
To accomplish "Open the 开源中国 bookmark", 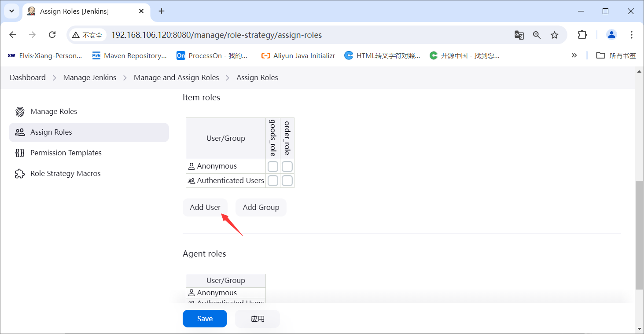I will pyautogui.click(x=464, y=55).
